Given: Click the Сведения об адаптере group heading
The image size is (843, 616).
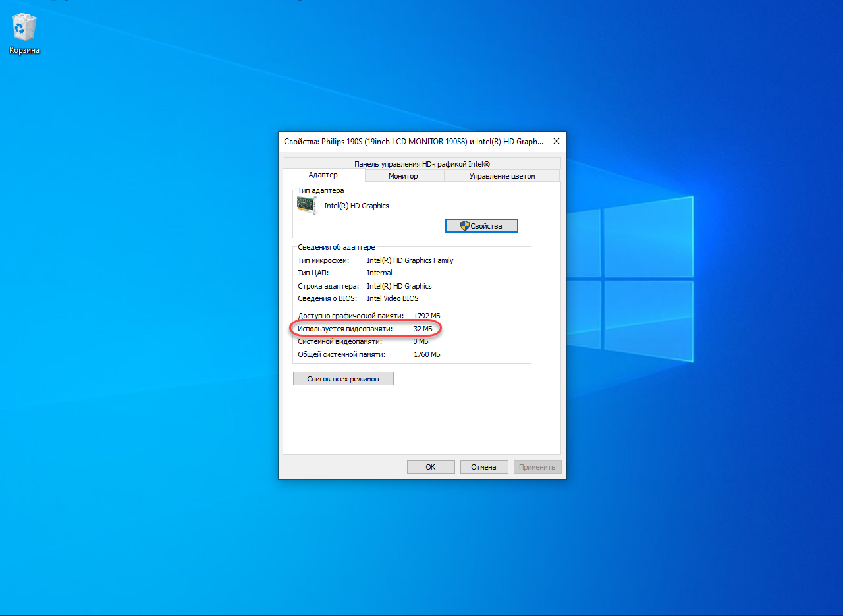Looking at the screenshot, I should [337, 247].
